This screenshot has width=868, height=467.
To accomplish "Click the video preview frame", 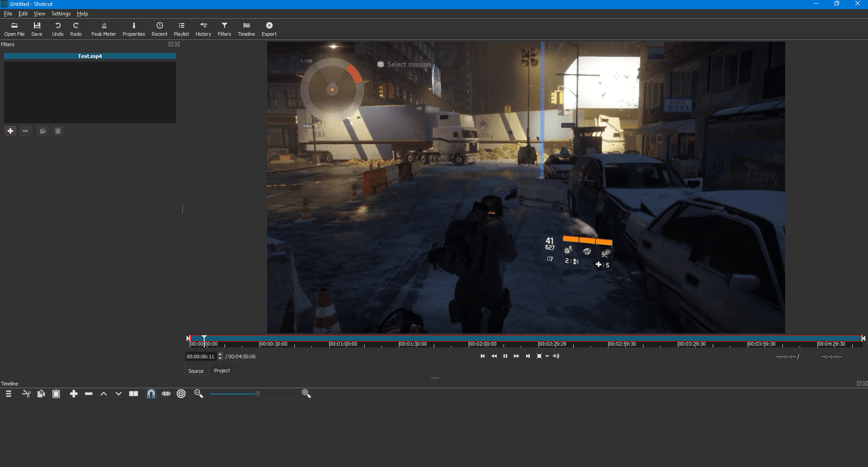I will [x=526, y=188].
